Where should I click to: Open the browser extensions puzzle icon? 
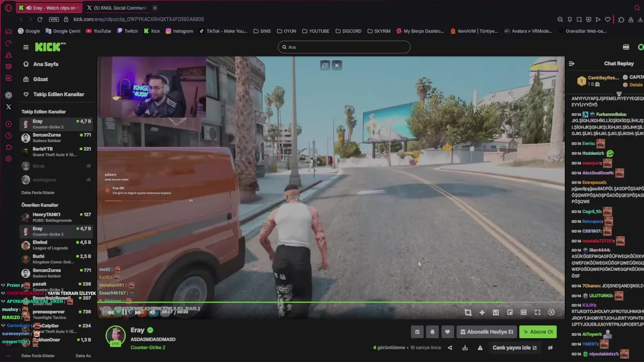click(621, 20)
